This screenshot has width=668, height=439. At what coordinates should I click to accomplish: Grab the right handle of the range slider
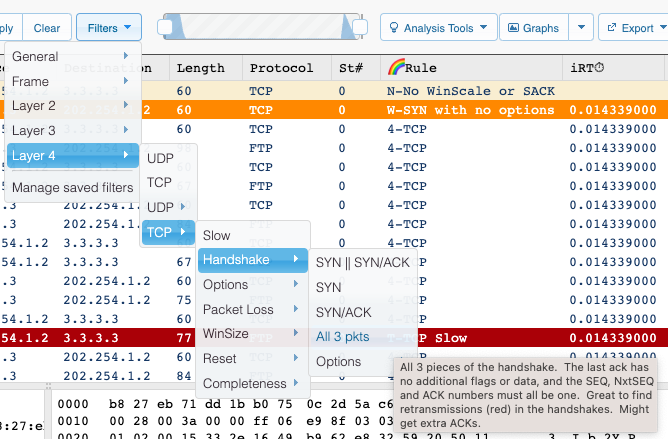pos(360,27)
